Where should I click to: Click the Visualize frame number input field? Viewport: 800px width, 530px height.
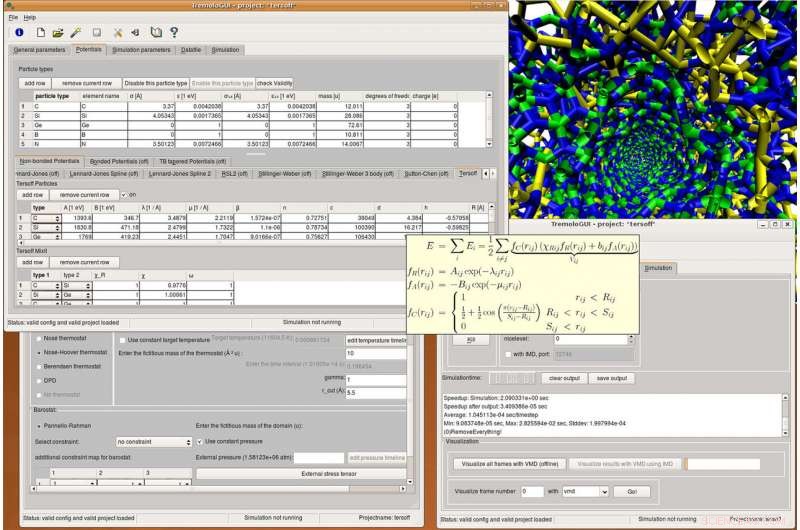(x=531, y=492)
